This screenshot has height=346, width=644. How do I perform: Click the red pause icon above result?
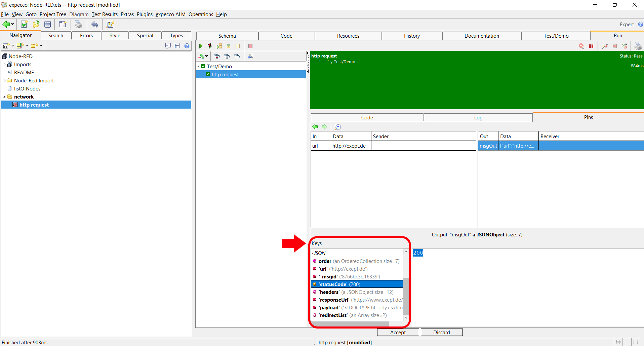pyautogui.click(x=591, y=46)
